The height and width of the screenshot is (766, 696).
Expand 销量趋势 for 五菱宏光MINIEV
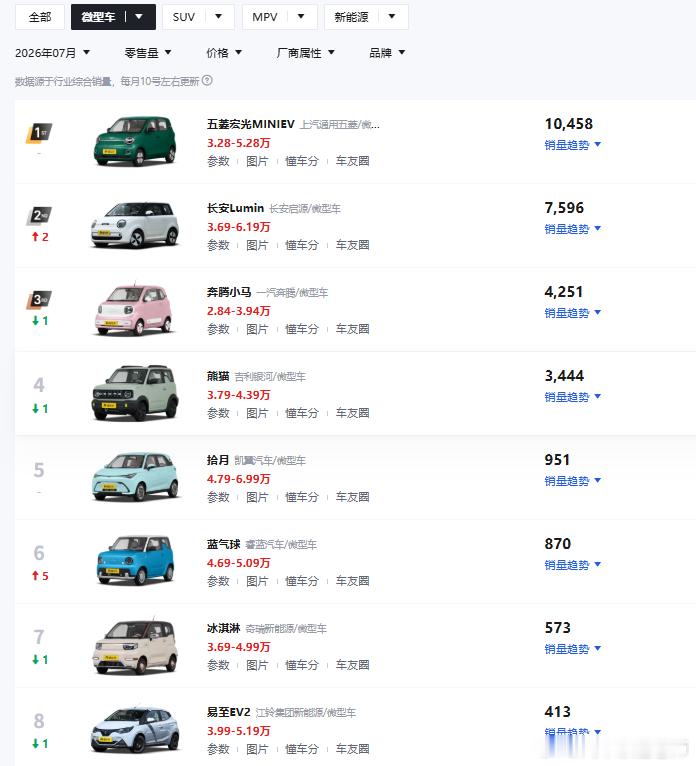coord(572,145)
